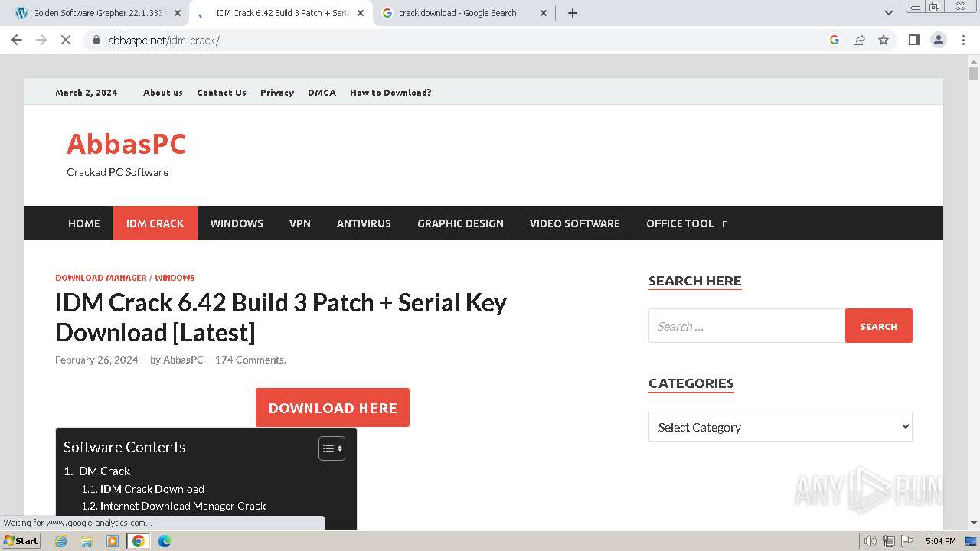This screenshot has height=551, width=980.
Task: Open the Chrome profile avatar
Action: (x=939, y=40)
